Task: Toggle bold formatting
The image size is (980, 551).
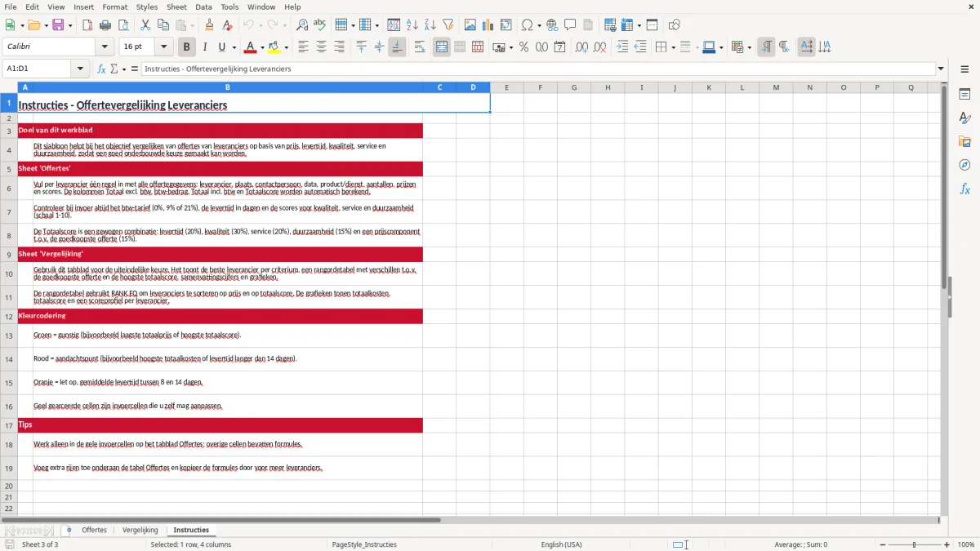Action: pyautogui.click(x=186, y=47)
